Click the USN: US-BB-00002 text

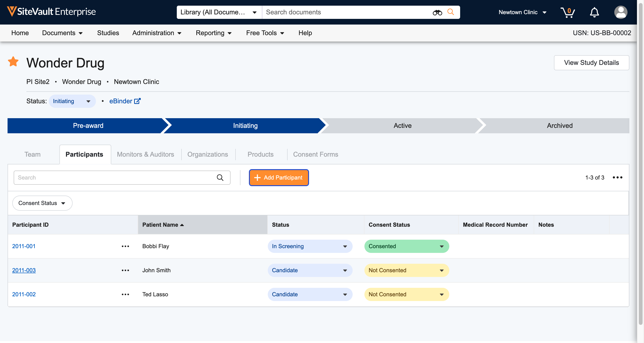click(602, 33)
